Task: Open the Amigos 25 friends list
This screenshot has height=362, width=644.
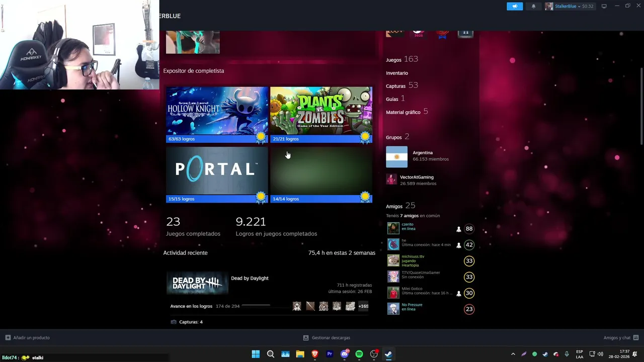Action: [400, 206]
